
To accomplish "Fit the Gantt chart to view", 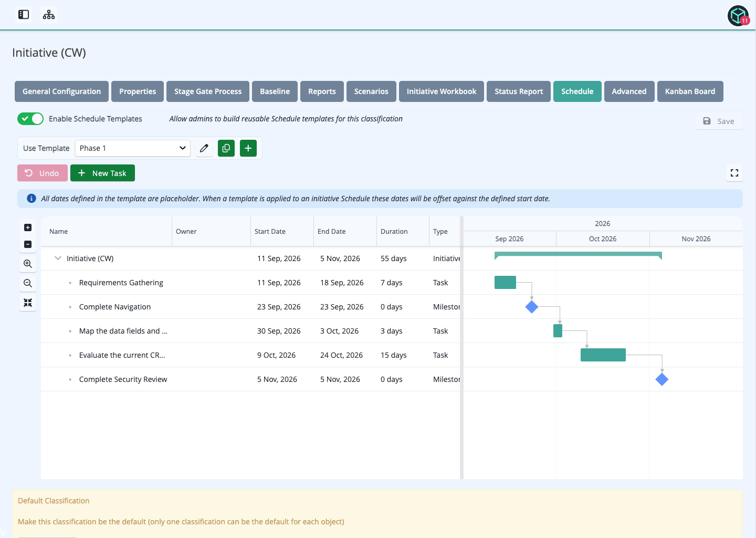I will click(x=28, y=303).
